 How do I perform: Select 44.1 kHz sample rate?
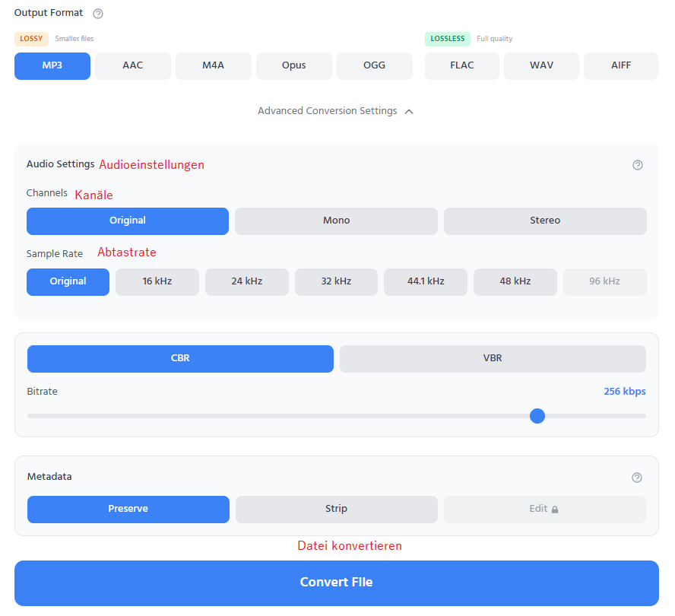click(x=425, y=281)
